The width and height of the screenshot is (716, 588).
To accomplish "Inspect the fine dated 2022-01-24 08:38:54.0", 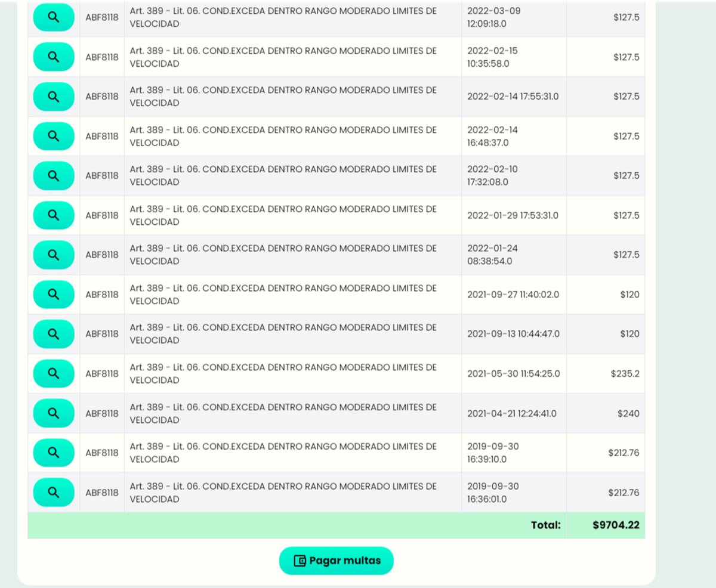I will 54,255.
